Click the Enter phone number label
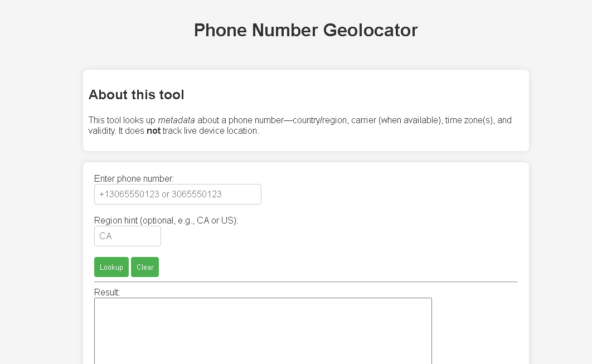The image size is (592, 364). coord(133,178)
